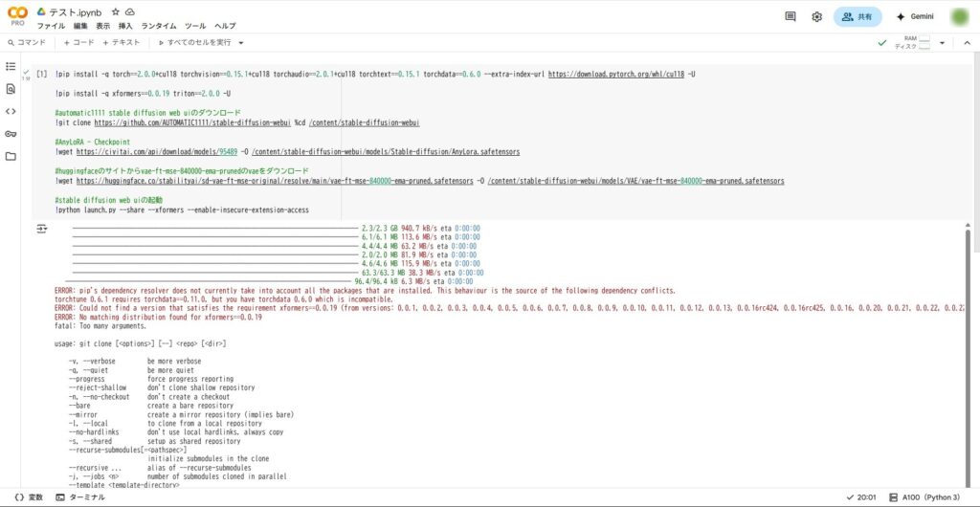Click the cloud save status icon
The width and height of the screenshot is (980, 507).
130,11
